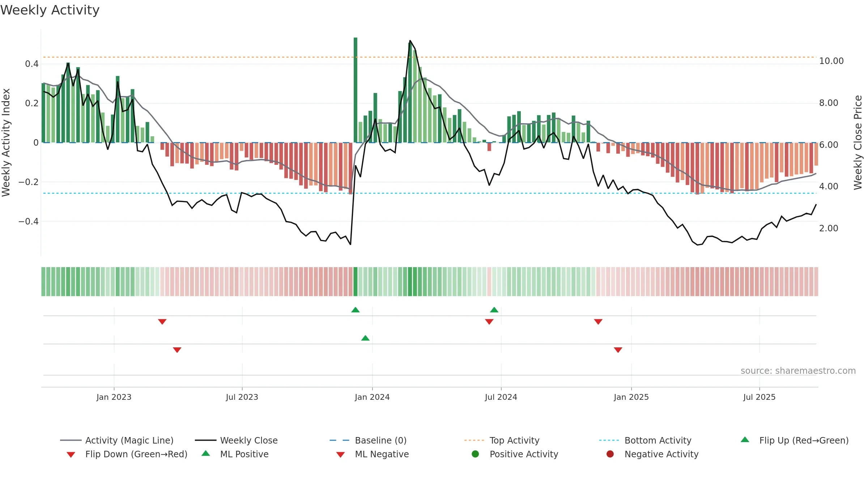Click the green flip-up triangle before Jan 2024
The width and height of the screenshot is (868, 488).
pyautogui.click(x=356, y=310)
